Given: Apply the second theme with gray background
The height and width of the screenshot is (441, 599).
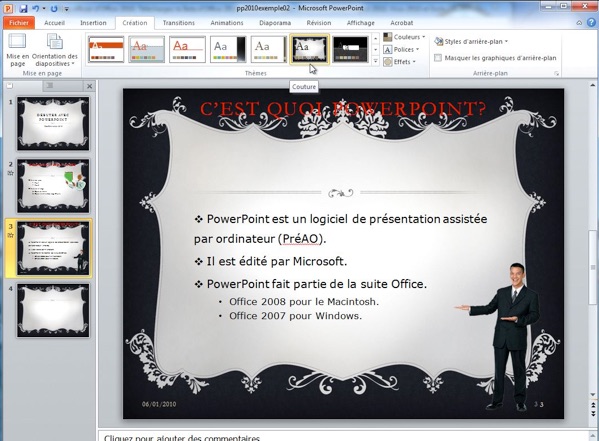Looking at the screenshot, I should pyautogui.click(x=147, y=49).
